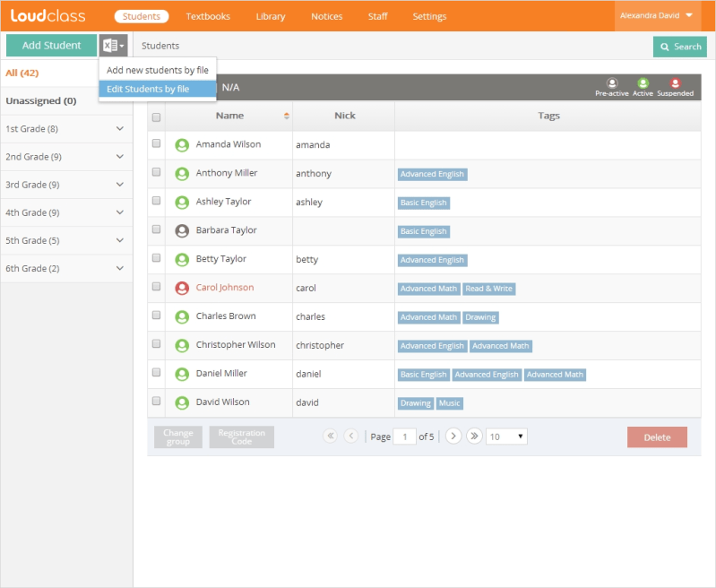Image resolution: width=716 pixels, height=588 pixels.
Task: Open the Excel file import dropdown icon
Action: point(113,45)
